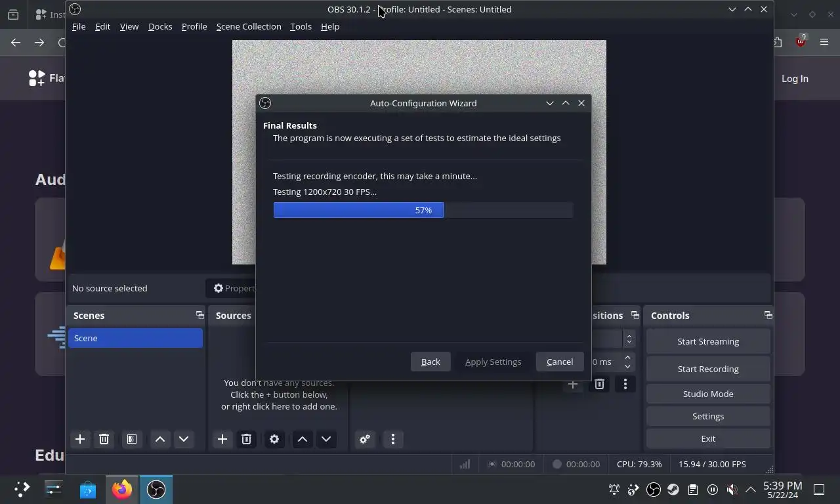Click the 57% encoder test progress bar
Viewport: 840px width, 504px height.
(423, 210)
